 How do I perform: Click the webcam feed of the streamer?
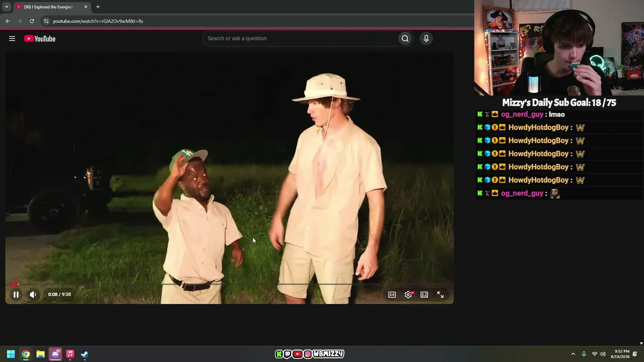click(559, 48)
